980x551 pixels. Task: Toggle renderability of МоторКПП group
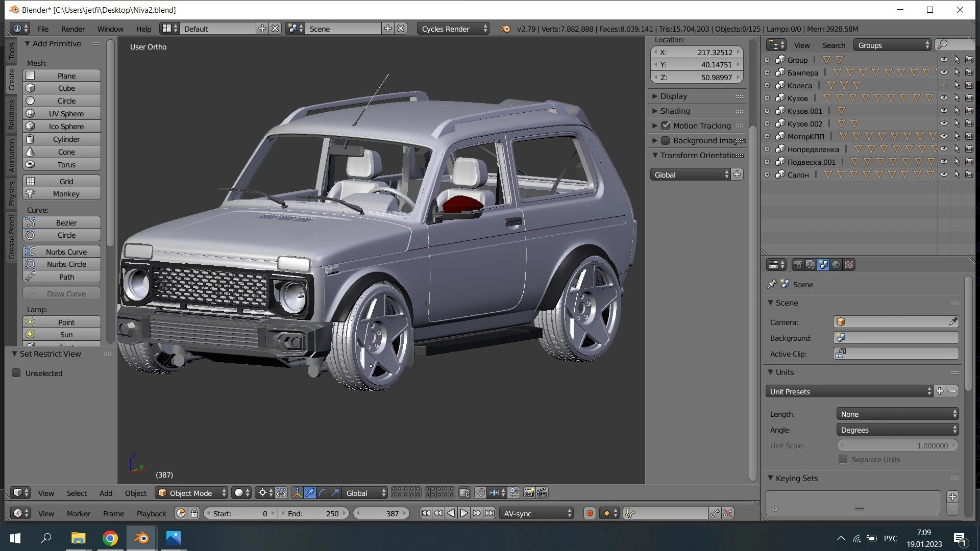click(x=969, y=136)
